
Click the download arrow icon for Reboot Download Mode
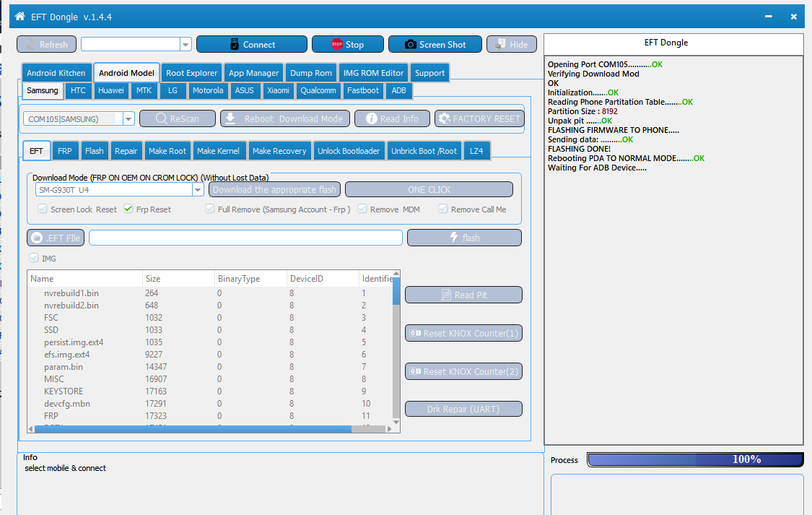[230, 118]
